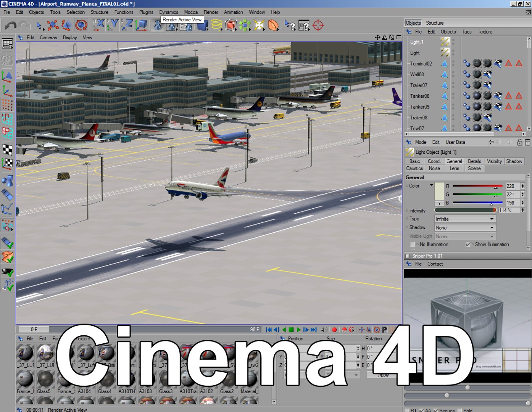532x412 pixels.
Task: Toggle the Z axis lock icon
Action: pos(126,25)
